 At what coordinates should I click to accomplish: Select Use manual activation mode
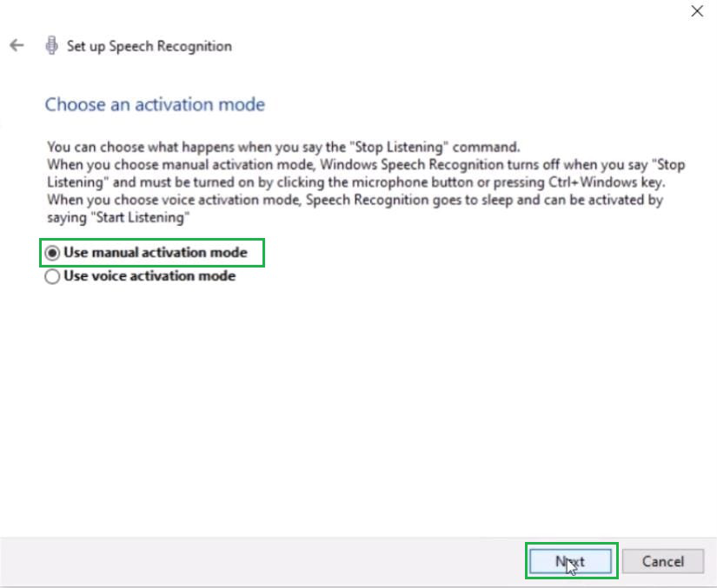[146, 253]
